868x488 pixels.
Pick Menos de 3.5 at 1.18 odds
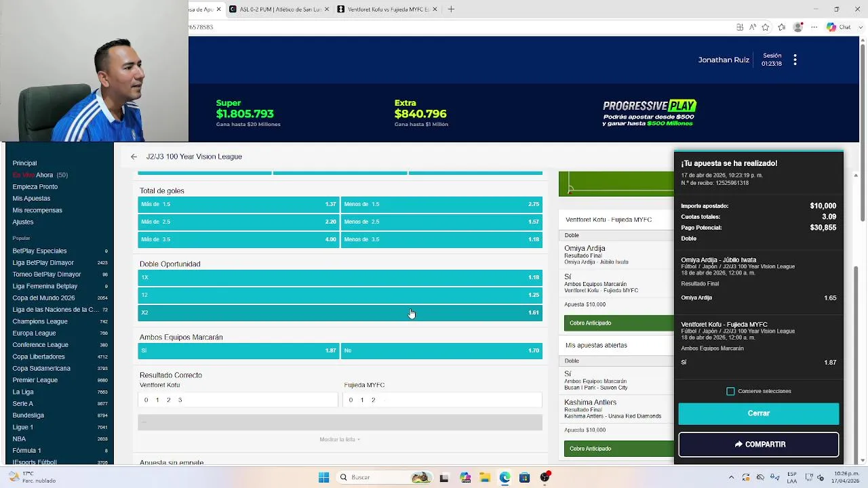(x=441, y=239)
